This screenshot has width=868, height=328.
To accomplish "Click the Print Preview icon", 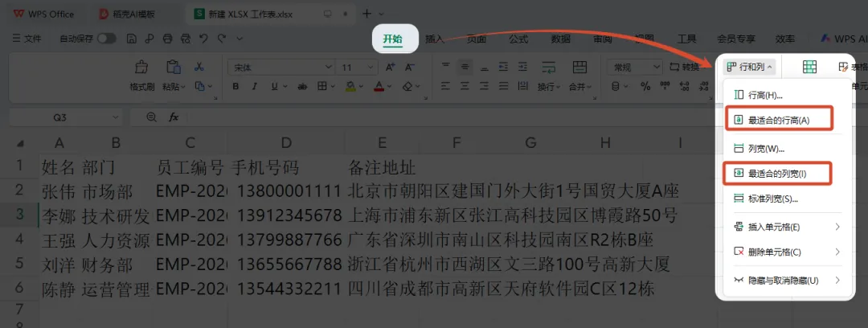I will pos(186,39).
